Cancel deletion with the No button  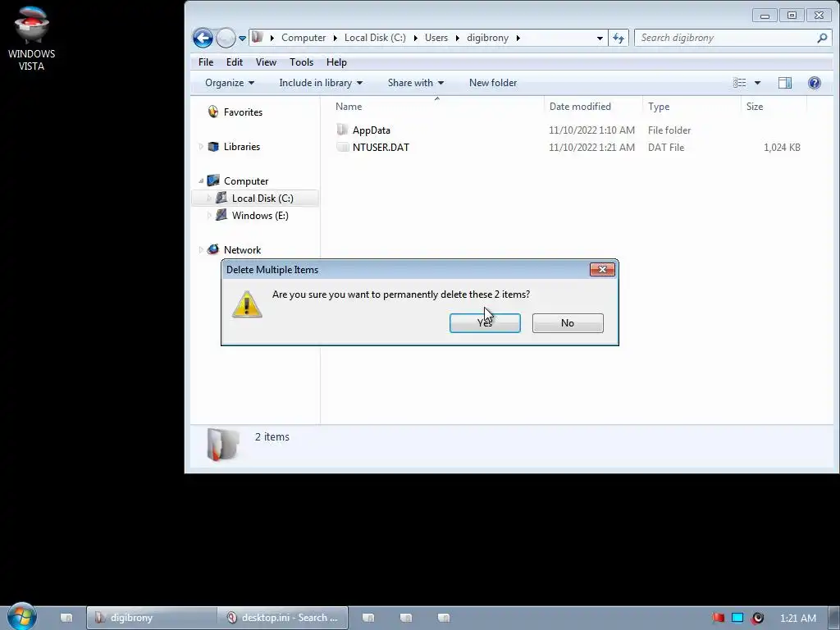(568, 323)
